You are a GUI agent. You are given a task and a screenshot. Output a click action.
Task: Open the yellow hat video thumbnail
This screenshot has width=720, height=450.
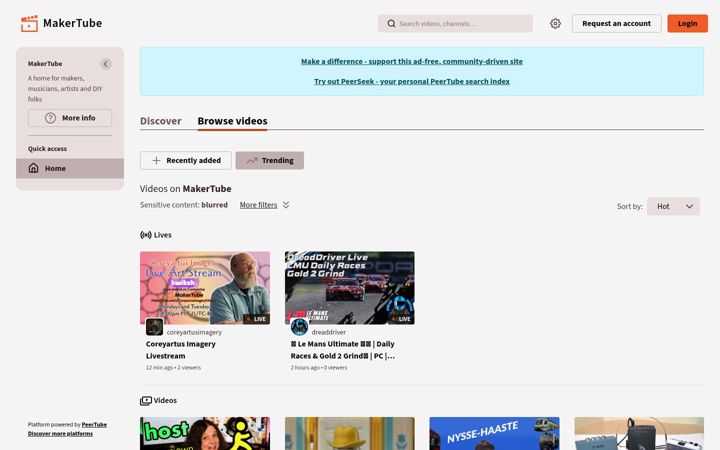349,433
